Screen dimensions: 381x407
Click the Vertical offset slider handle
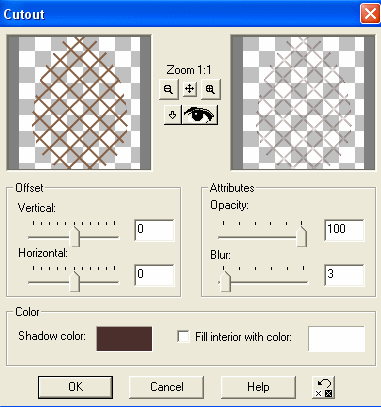coord(75,236)
